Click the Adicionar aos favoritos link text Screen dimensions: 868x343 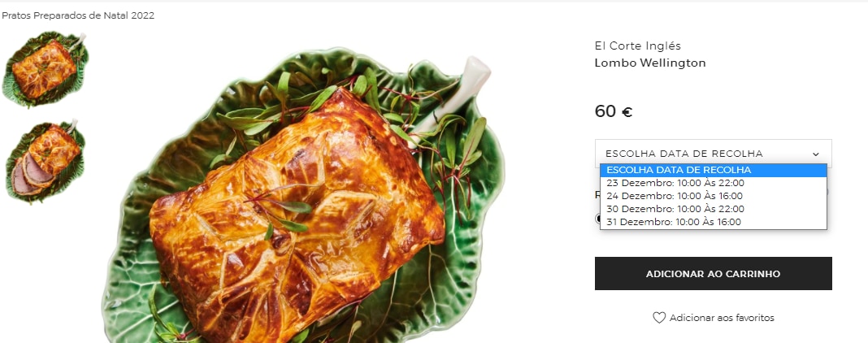[722, 318]
